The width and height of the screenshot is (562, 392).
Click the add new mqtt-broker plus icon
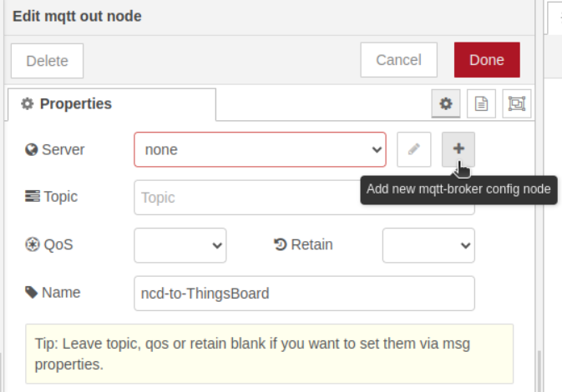[x=458, y=149]
